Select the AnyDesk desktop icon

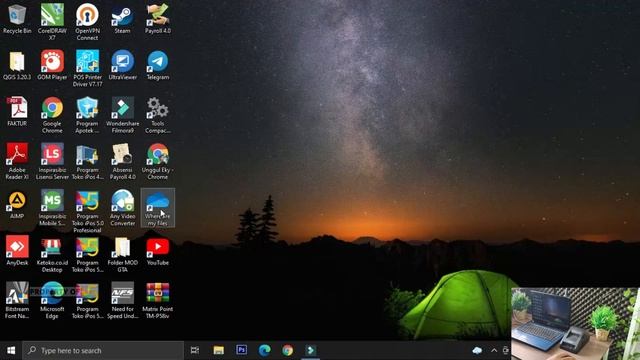17,251
